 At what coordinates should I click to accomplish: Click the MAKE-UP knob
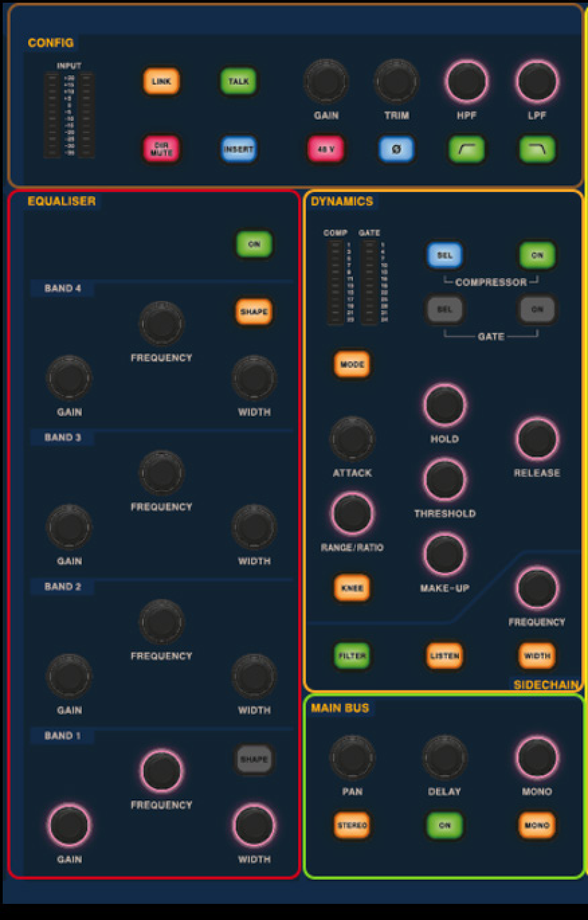(x=444, y=554)
